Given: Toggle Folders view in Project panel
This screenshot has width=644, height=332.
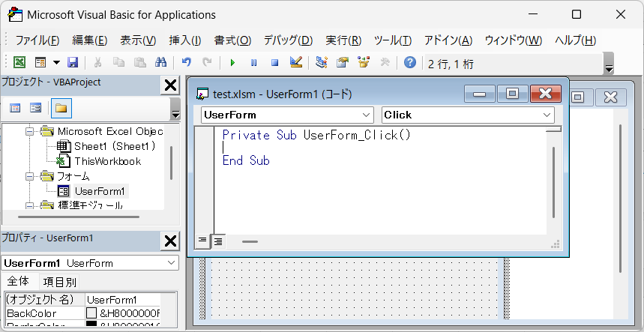Looking at the screenshot, I should pos(61,109).
